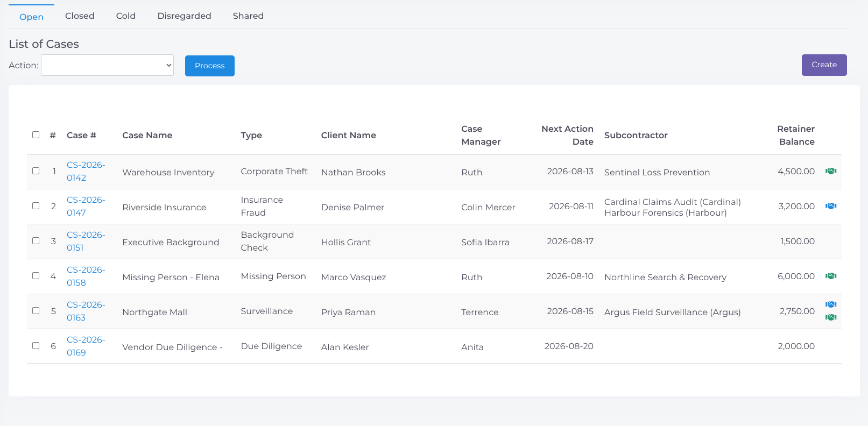Click the purple Create button
868x426 pixels.
[x=824, y=65]
